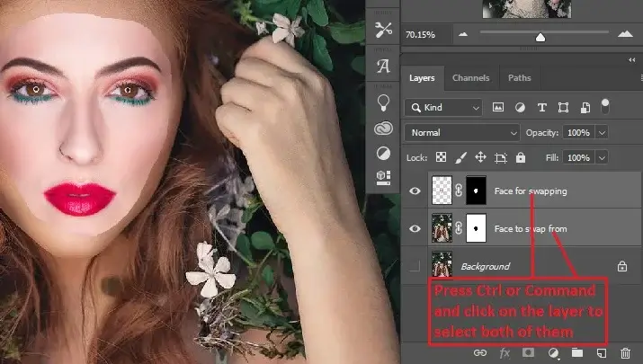This screenshot has height=364, width=643.
Task: Filter for adjustment layers
Action: (x=520, y=107)
